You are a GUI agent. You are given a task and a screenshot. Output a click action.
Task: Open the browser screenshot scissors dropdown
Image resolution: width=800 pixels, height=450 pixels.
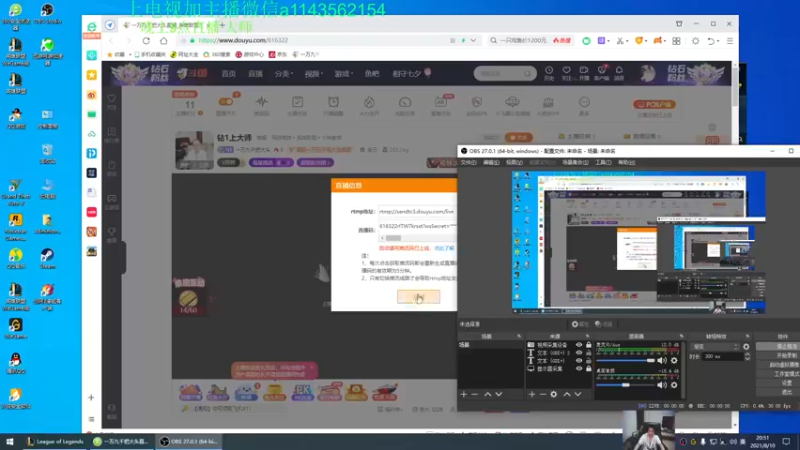click(621, 41)
